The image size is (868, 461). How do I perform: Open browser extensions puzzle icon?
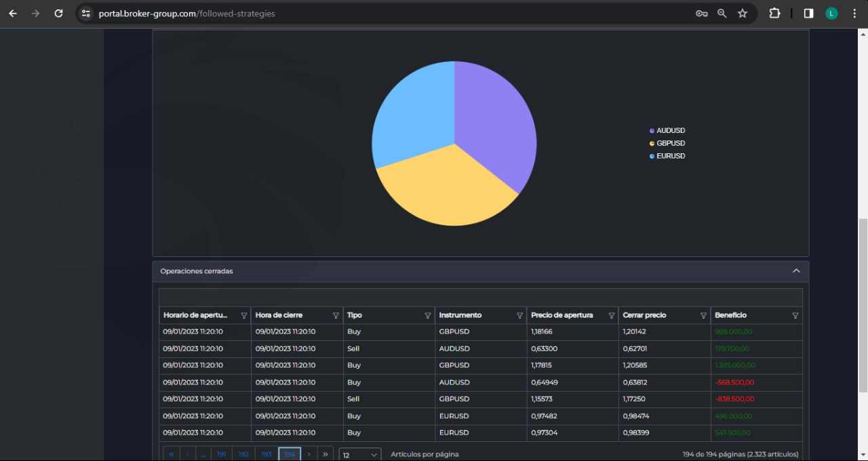tap(774, 14)
